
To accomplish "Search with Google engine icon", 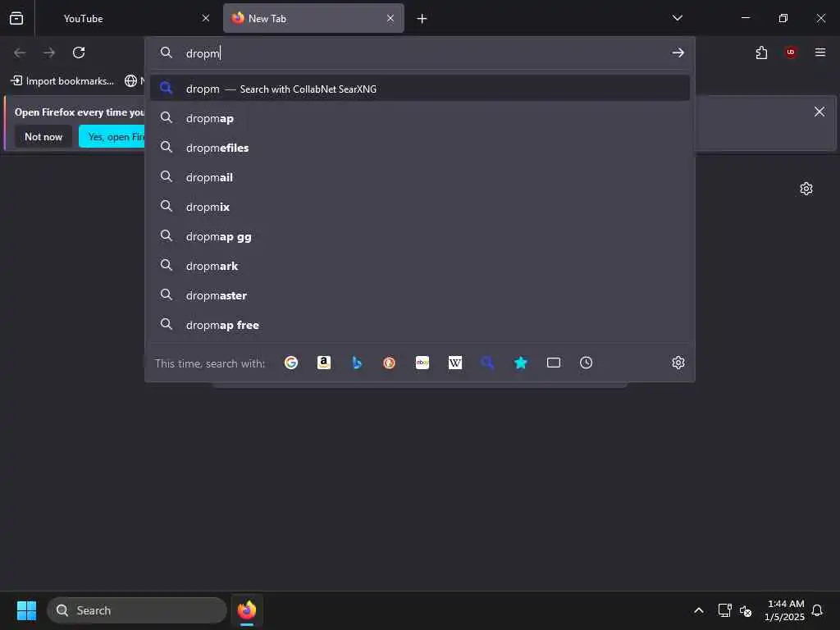I will tap(291, 363).
